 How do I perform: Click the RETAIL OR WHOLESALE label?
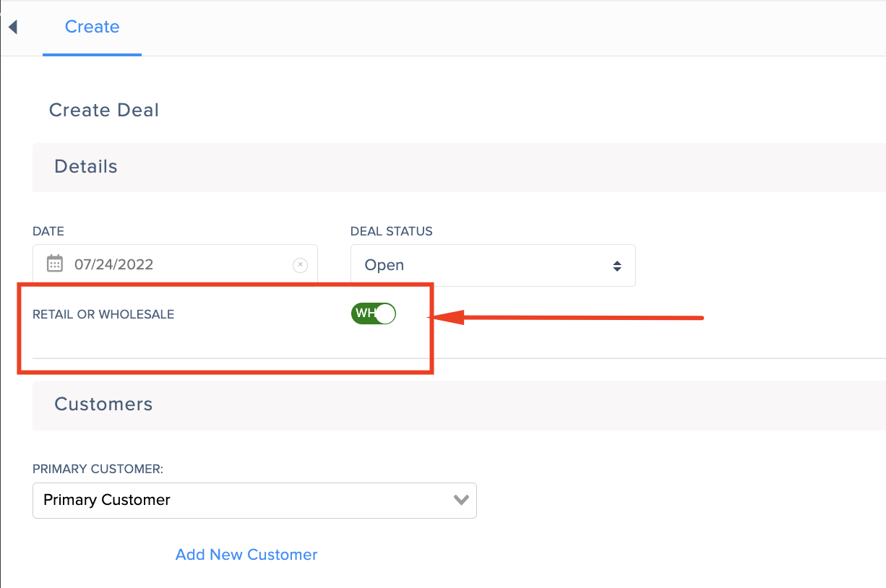coord(103,314)
